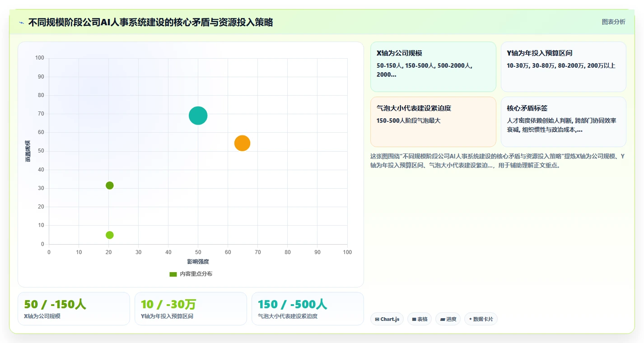
Task: Click the 覆盖规模 y-axis label
Action: [28, 151]
